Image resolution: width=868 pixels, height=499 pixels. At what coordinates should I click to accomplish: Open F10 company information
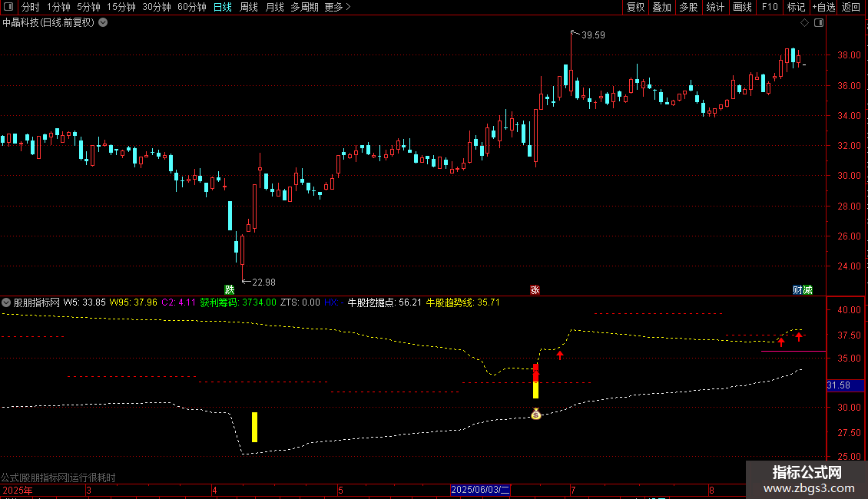point(770,7)
